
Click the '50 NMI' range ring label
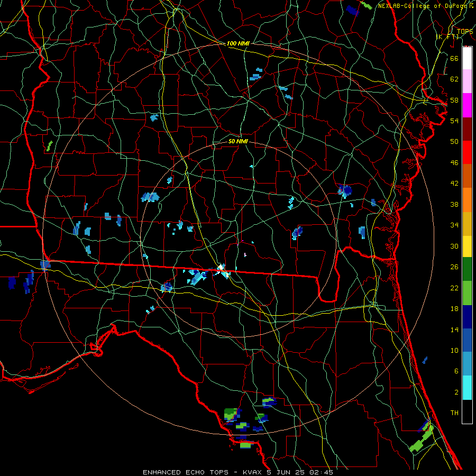coord(238,141)
